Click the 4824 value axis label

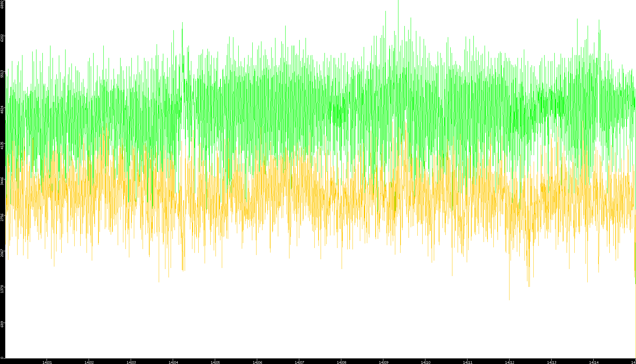tap(2, 109)
